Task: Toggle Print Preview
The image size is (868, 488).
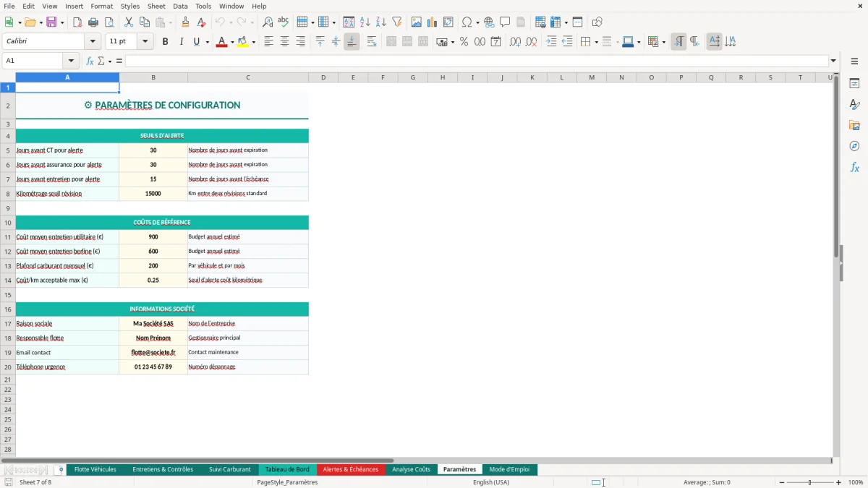Action: tap(109, 22)
